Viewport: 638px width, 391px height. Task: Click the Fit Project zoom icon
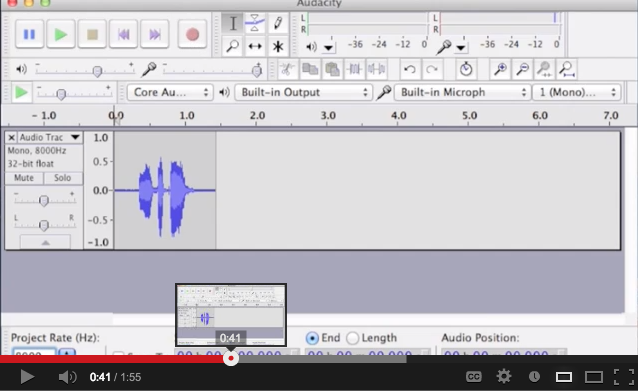[x=567, y=69]
